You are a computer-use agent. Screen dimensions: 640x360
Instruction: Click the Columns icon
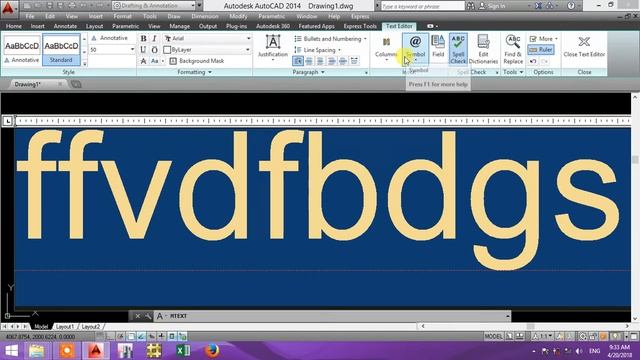[386, 42]
